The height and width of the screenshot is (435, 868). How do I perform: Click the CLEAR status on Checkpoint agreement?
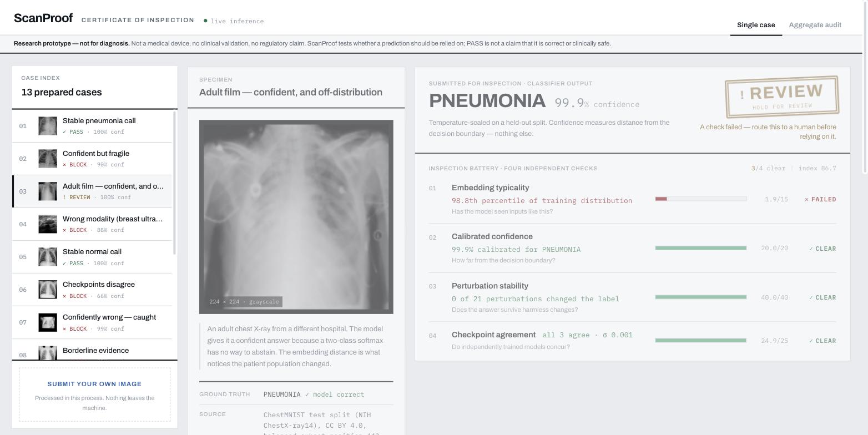click(822, 341)
